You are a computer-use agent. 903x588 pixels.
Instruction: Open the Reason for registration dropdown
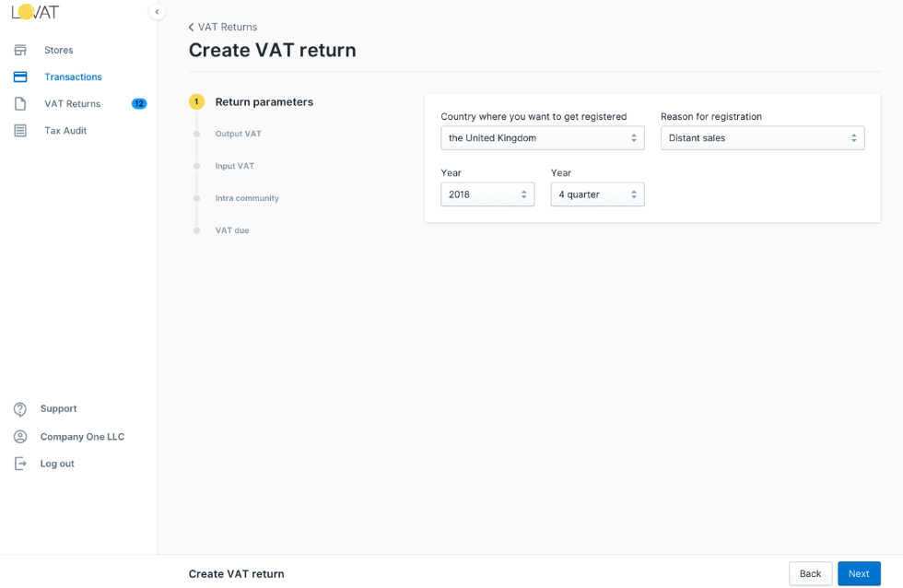[763, 138]
